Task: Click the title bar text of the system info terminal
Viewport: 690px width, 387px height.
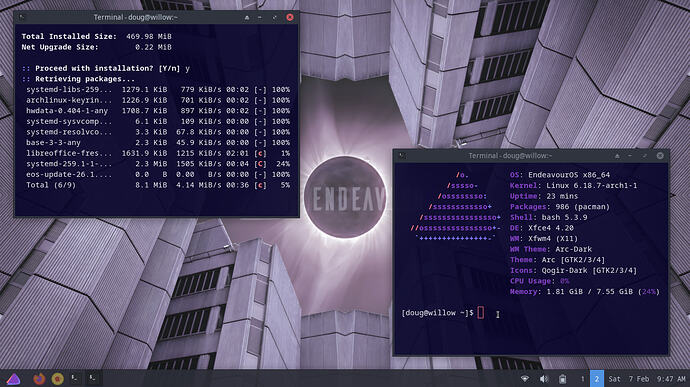Action: (510, 155)
